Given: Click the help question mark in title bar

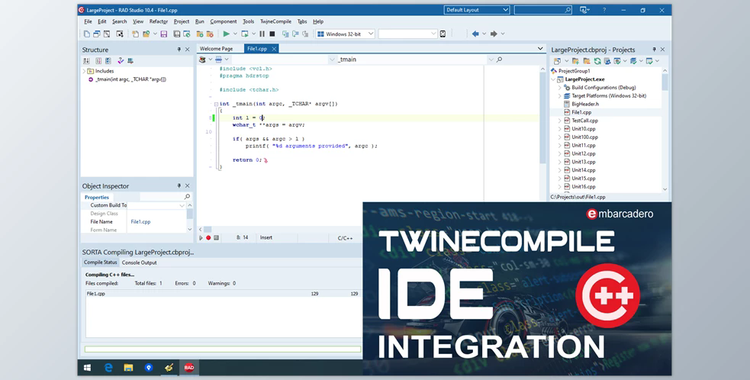Looking at the screenshot, I should (605, 10).
